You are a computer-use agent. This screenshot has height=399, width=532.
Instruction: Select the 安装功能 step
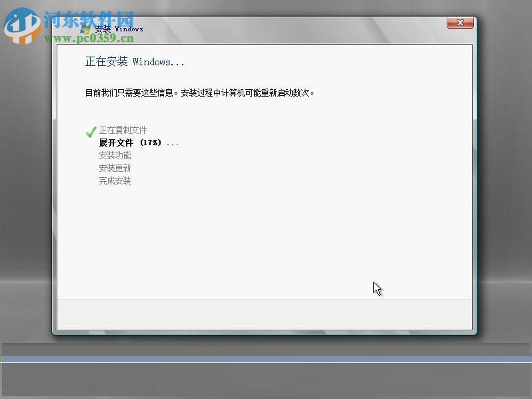[x=115, y=156]
